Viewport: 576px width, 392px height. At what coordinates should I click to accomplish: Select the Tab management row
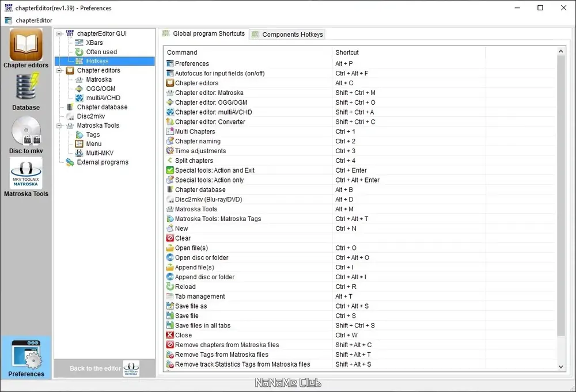coord(360,296)
